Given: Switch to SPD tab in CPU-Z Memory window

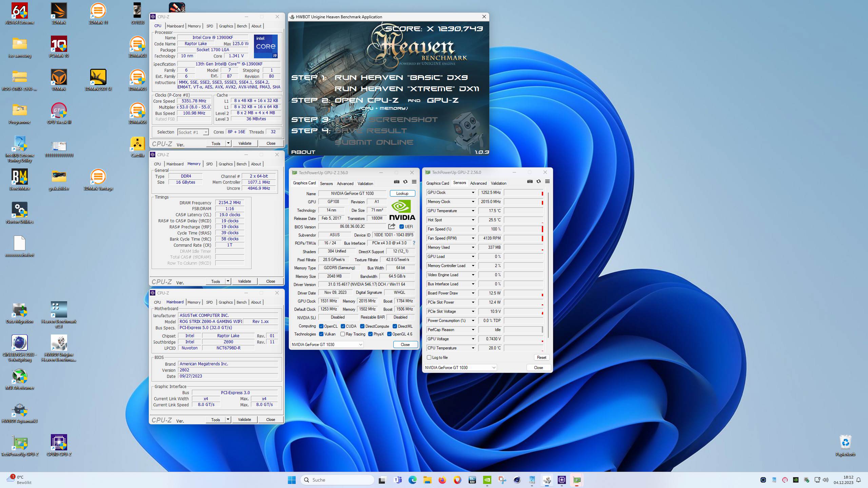Looking at the screenshot, I should pos(210,164).
